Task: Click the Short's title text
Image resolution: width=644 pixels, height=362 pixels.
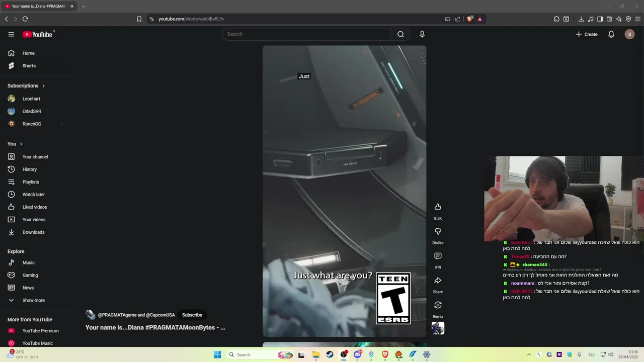Action: tap(155, 327)
